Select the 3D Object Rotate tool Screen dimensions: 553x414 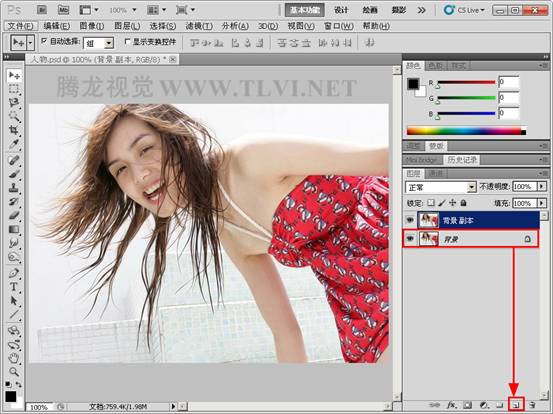tap(14, 331)
